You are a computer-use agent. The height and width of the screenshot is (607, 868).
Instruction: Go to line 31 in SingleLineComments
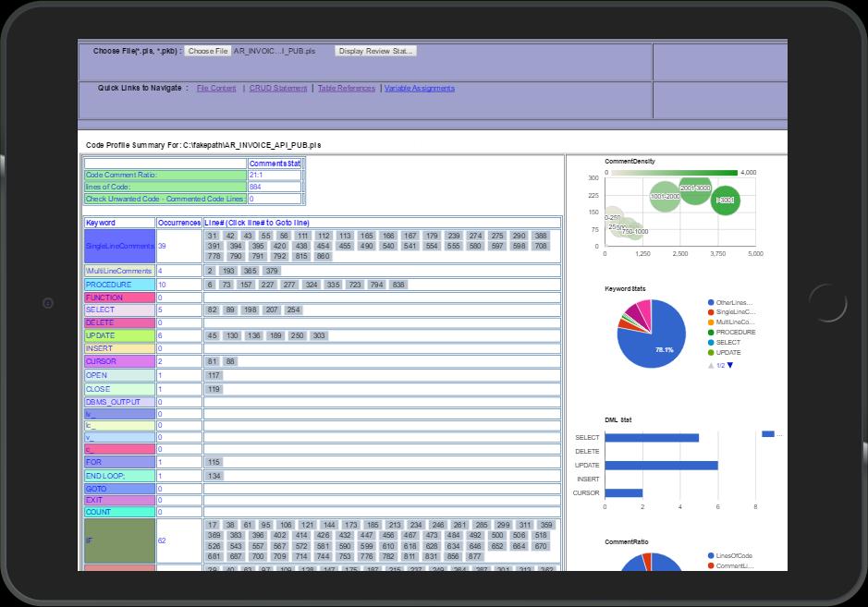pyautogui.click(x=213, y=236)
